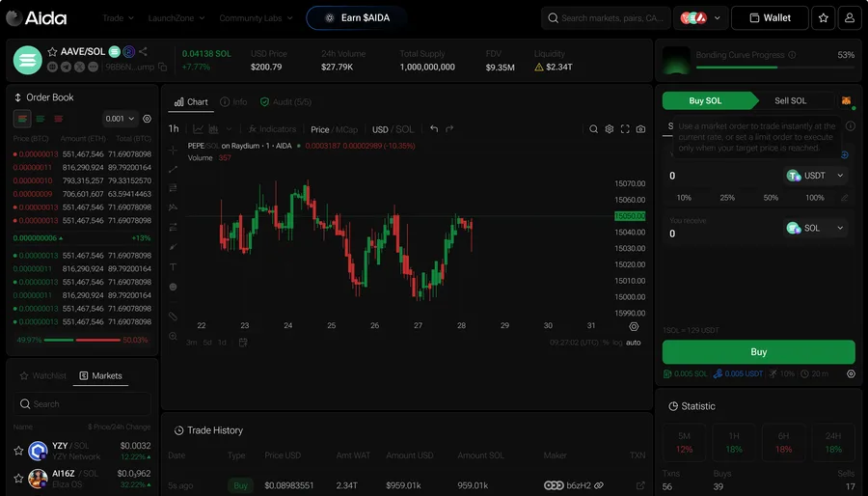Choose receive token from SOL dropdown
This screenshot has height=496, width=868.
coord(815,228)
